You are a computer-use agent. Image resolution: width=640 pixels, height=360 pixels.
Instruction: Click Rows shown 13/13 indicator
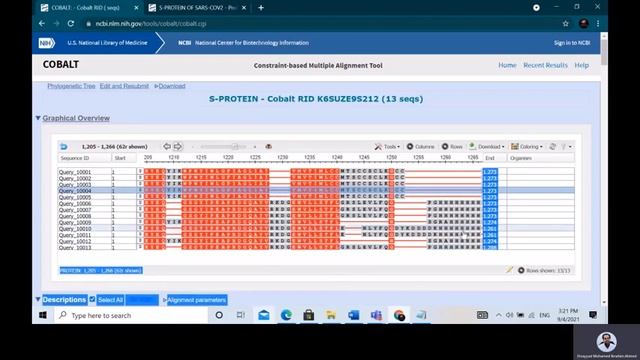click(544, 270)
